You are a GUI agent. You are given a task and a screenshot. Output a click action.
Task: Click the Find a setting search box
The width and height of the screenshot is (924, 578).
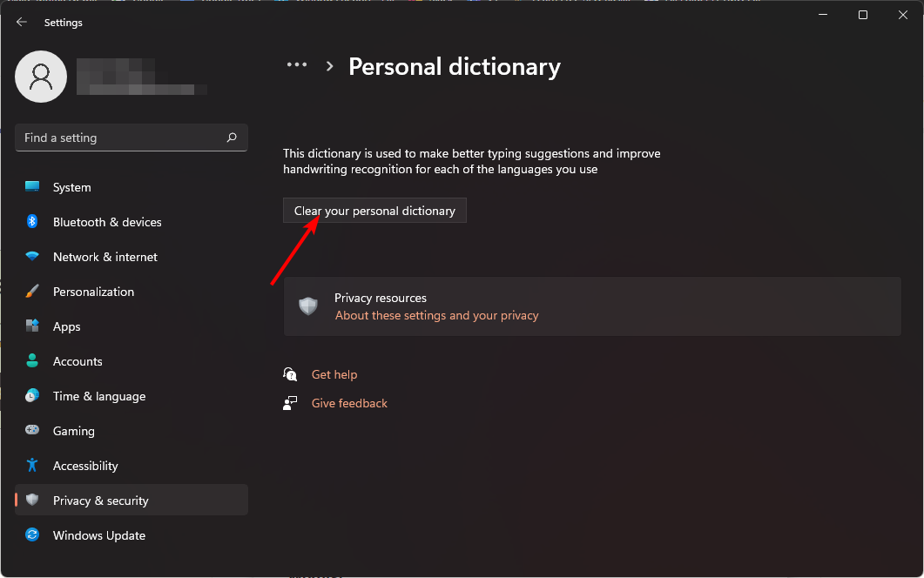[113, 137]
